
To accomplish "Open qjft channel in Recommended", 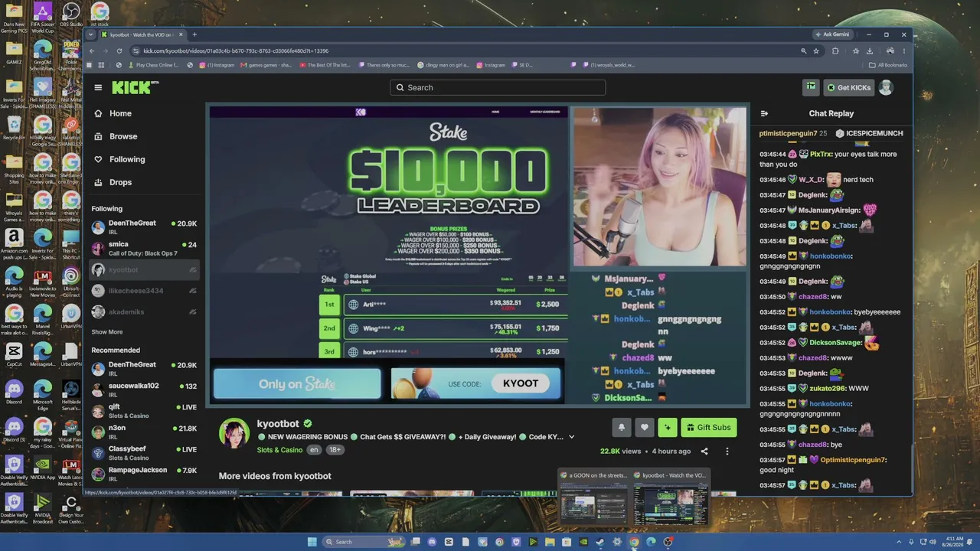I will [x=144, y=411].
